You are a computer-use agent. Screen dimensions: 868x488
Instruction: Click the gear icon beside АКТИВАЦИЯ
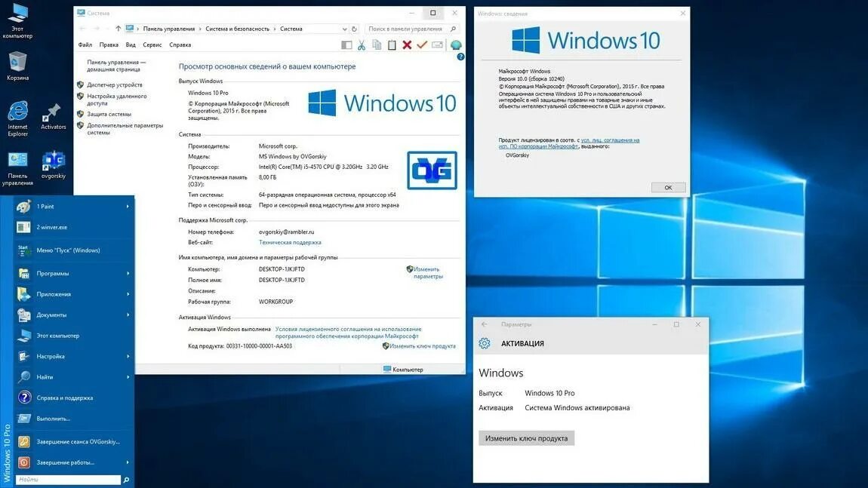[485, 344]
